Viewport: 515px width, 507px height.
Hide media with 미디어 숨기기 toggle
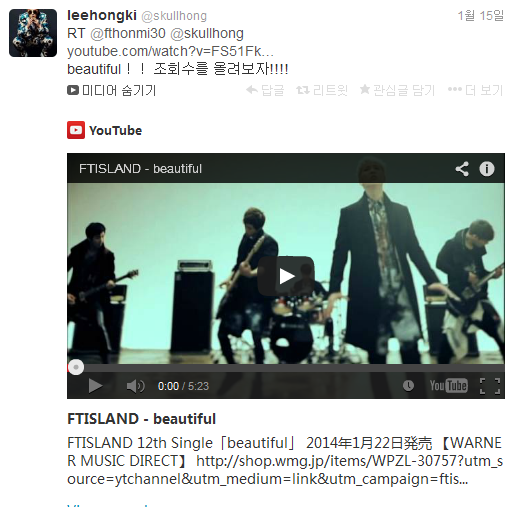111,90
